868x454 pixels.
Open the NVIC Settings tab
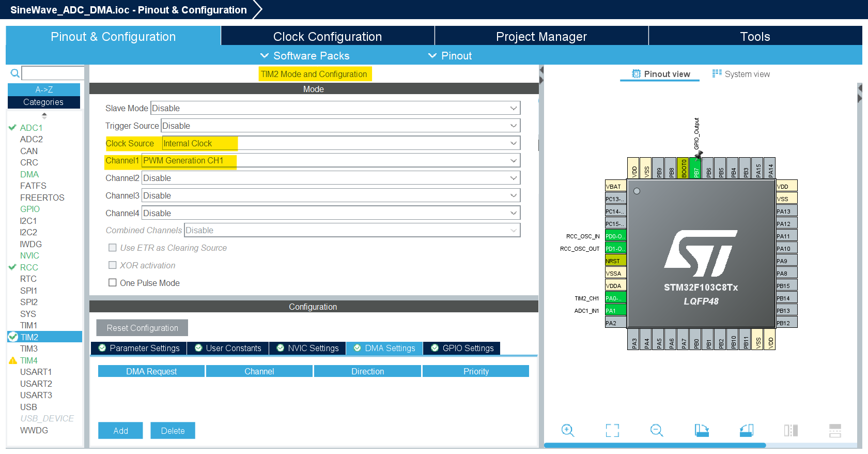[x=307, y=348]
